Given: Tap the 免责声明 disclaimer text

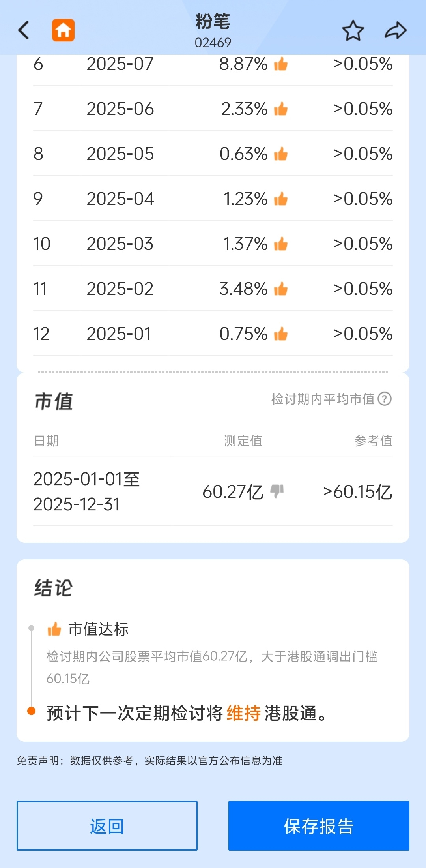Looking at the screenshot, I should coord(150,761).
